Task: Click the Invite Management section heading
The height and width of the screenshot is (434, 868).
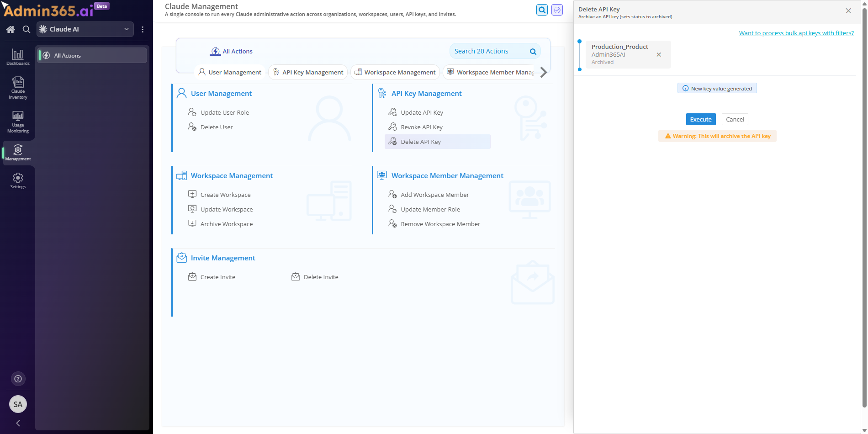Action: click(x=223, y=258)
